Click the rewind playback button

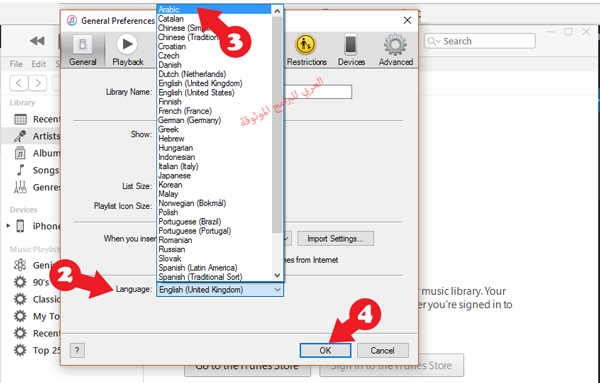tap(37, 41)
